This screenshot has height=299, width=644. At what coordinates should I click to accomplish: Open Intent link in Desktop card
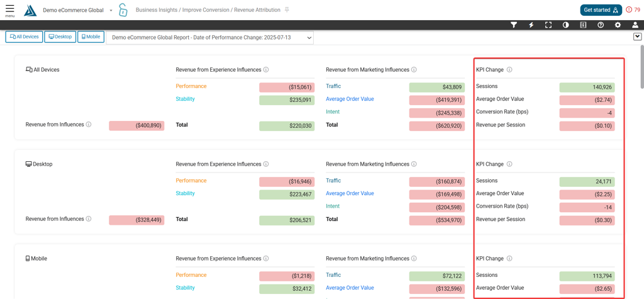333,206
